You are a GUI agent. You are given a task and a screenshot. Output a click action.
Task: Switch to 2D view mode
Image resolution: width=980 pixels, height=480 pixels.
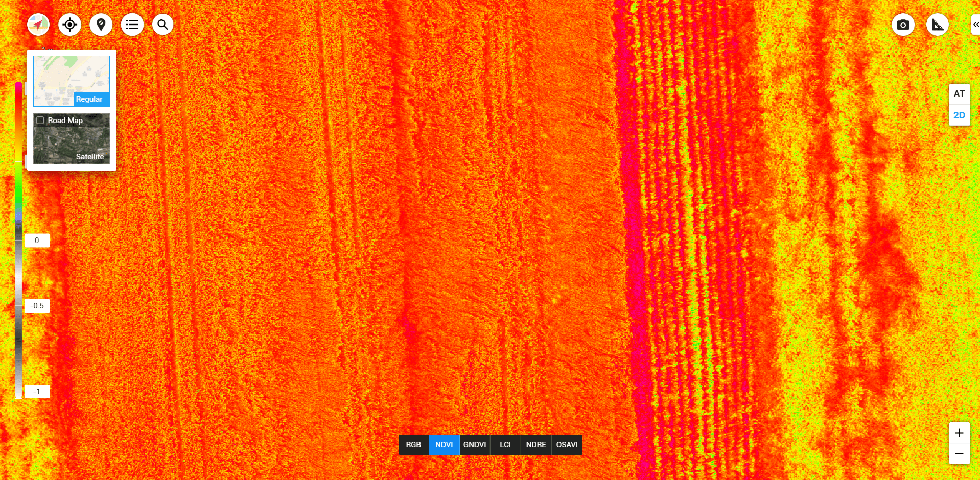pos(959,115)
